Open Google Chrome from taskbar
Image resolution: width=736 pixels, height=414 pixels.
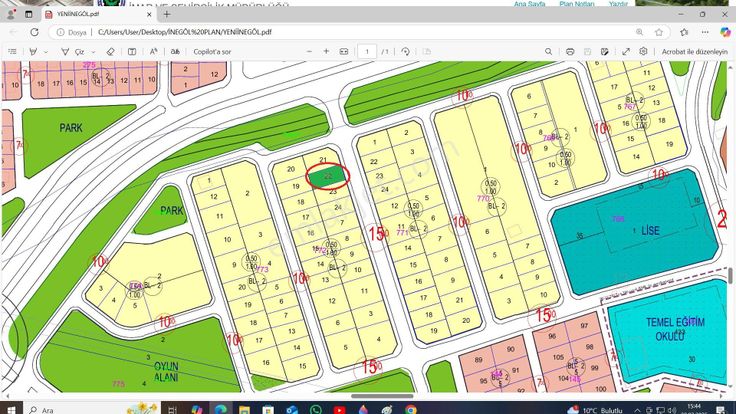pyautogui.click(x=411, y=409)
